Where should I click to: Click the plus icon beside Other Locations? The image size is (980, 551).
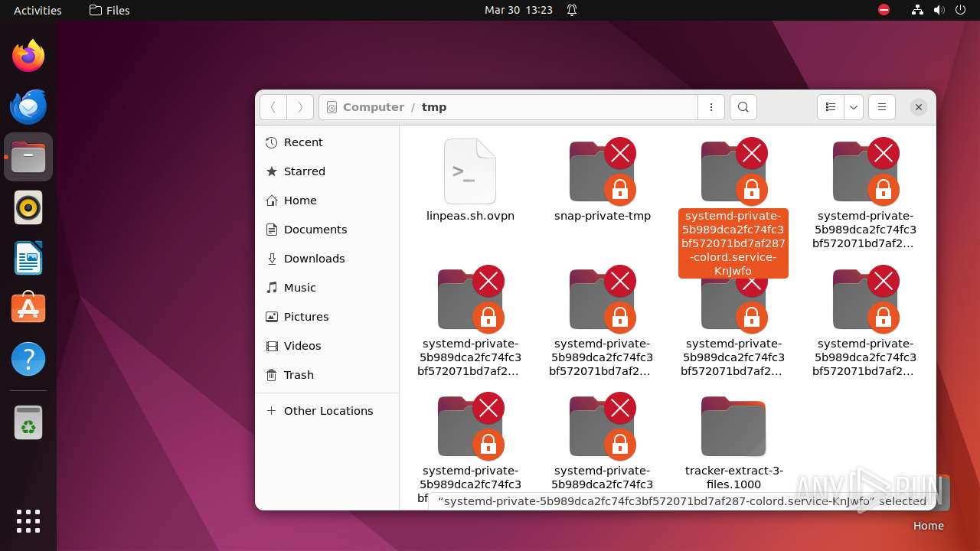(x=271, y=411)
